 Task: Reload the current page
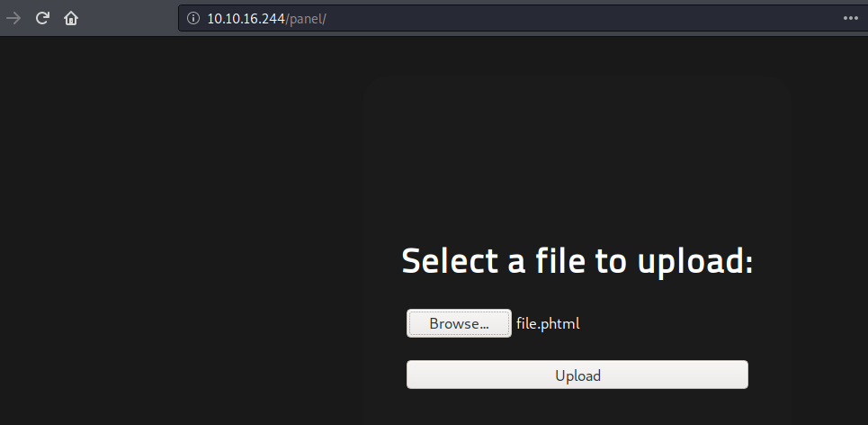(41, 18)
